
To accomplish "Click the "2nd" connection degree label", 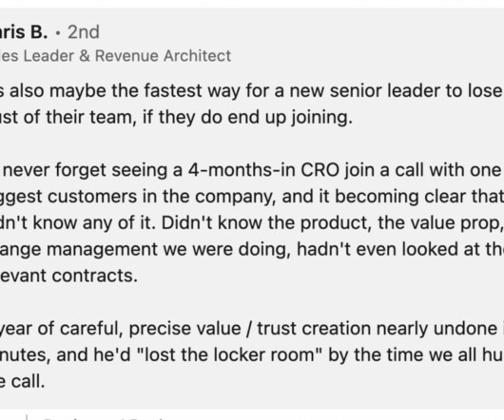I will click(84, 32).
